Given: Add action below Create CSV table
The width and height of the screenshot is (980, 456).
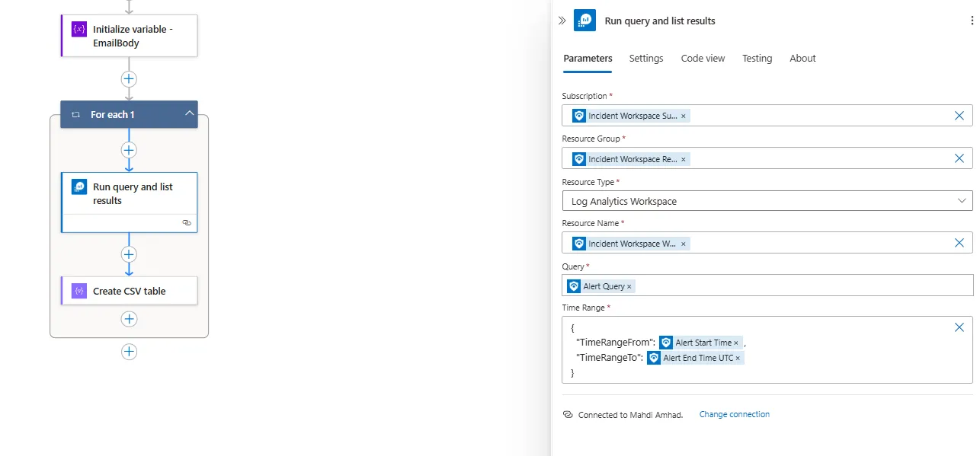Looking at the screenshot, I should 129,319.
